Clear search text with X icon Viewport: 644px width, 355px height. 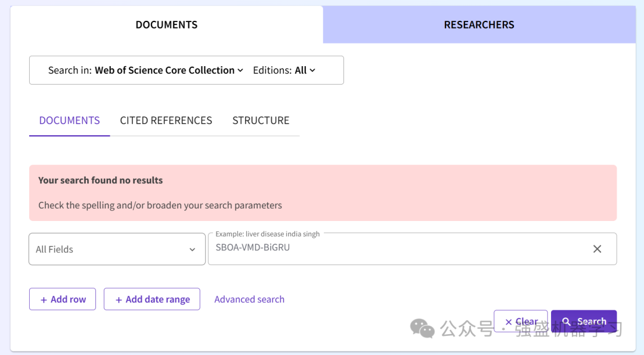pos(597,249)
